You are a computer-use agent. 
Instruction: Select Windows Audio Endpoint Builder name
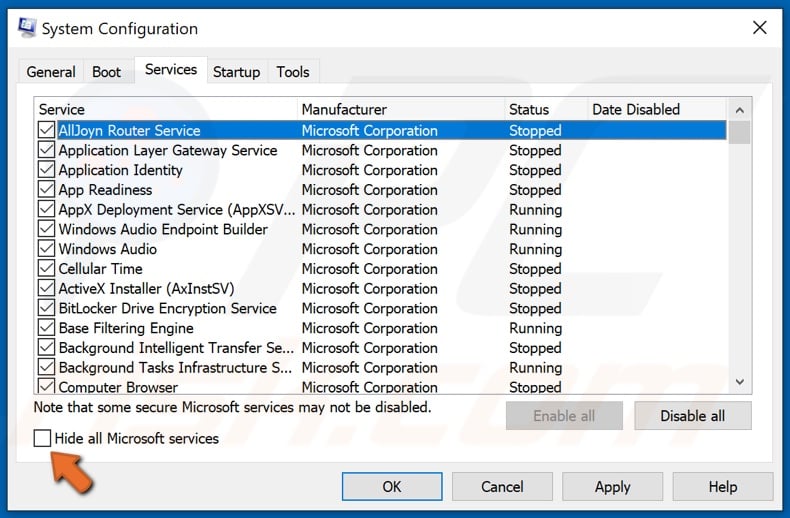click(163, 229)
